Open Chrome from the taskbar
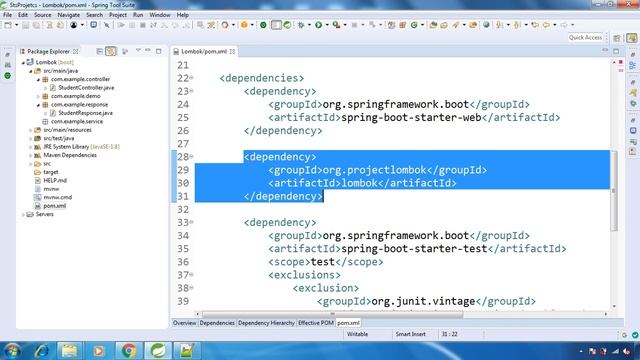 pos(129,351)
